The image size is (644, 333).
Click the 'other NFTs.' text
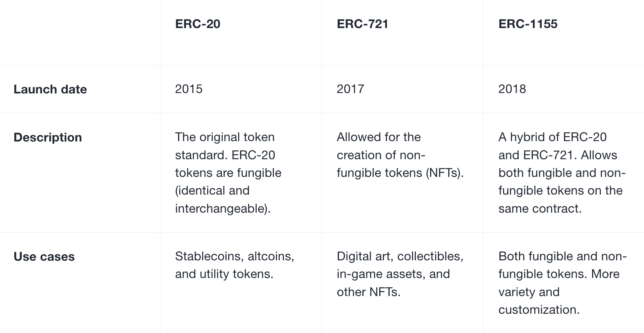(x=368, y=292)
